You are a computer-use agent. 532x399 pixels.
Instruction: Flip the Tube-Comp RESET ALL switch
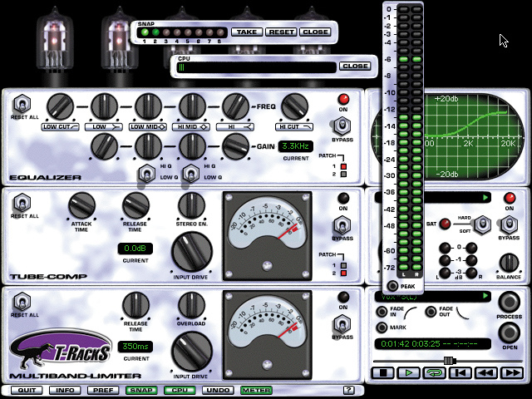pos(22,203)
